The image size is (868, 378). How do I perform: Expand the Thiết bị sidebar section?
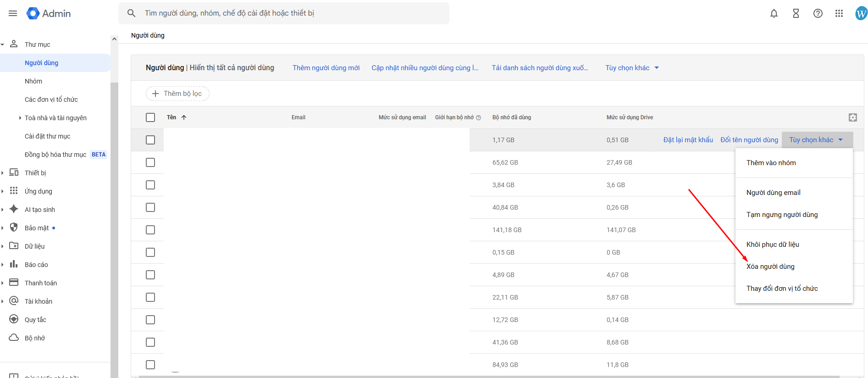[x=3, y=173]
